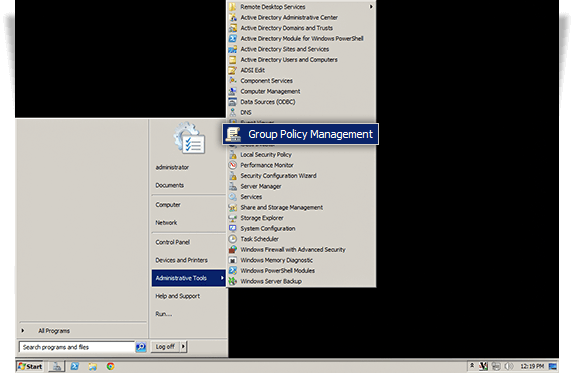The width and height of the screenshot is (574, 373).
Task: Select the ADSI Edit text entry
Action: pos(253,70)
